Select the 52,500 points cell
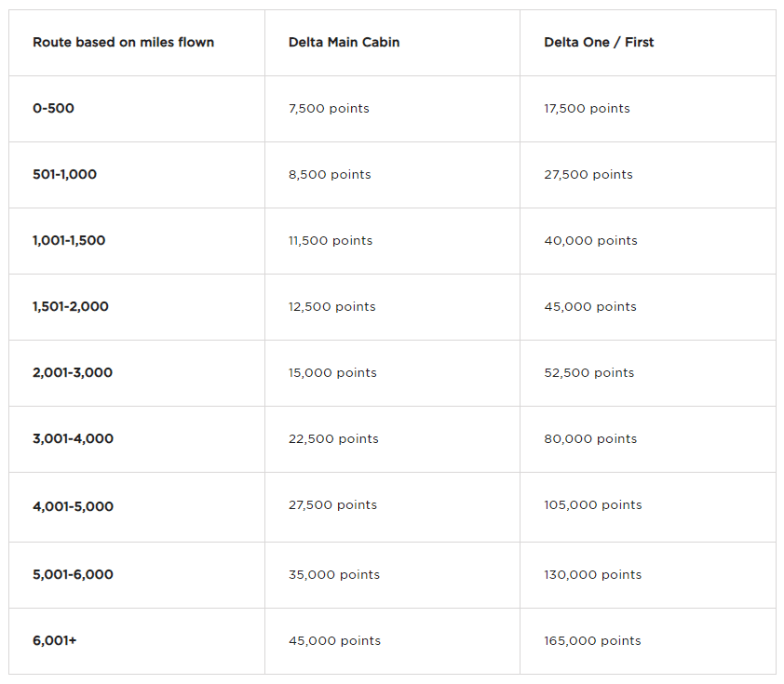Image resolution: width=784 pixels, height=684 pixels. coord(589,372)
